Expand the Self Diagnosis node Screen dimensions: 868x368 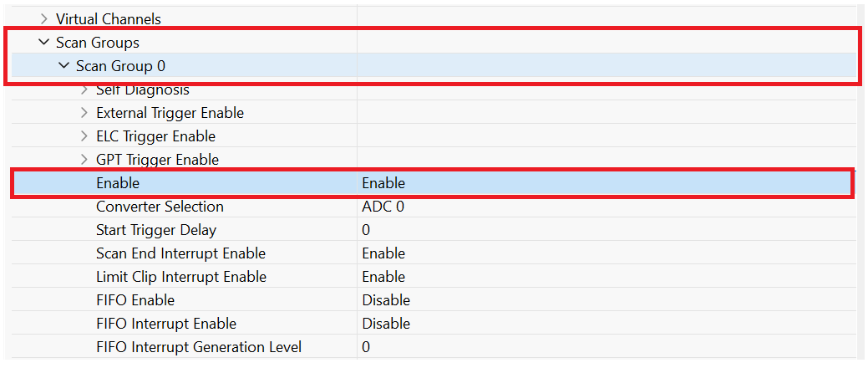click(x=84, y=89)
